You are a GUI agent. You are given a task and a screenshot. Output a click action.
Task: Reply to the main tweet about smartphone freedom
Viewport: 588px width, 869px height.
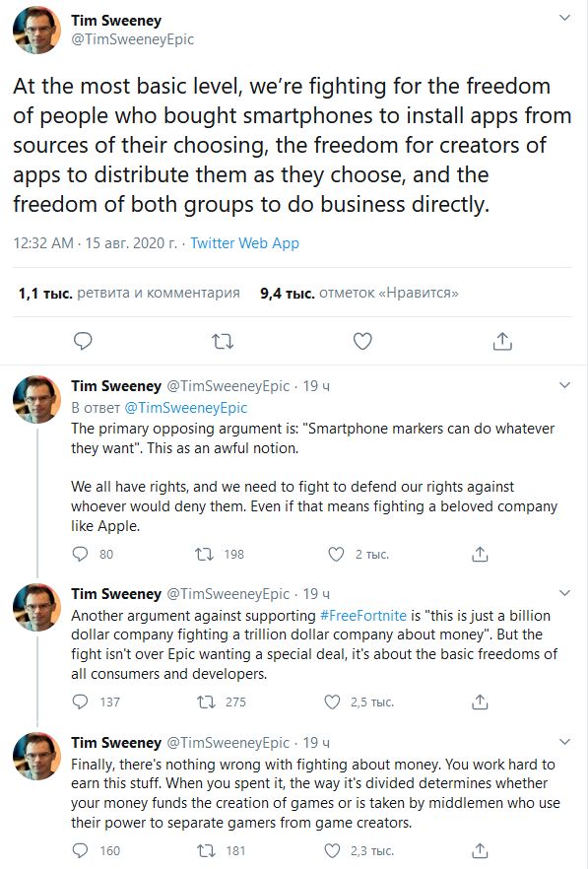click(83, 341)
